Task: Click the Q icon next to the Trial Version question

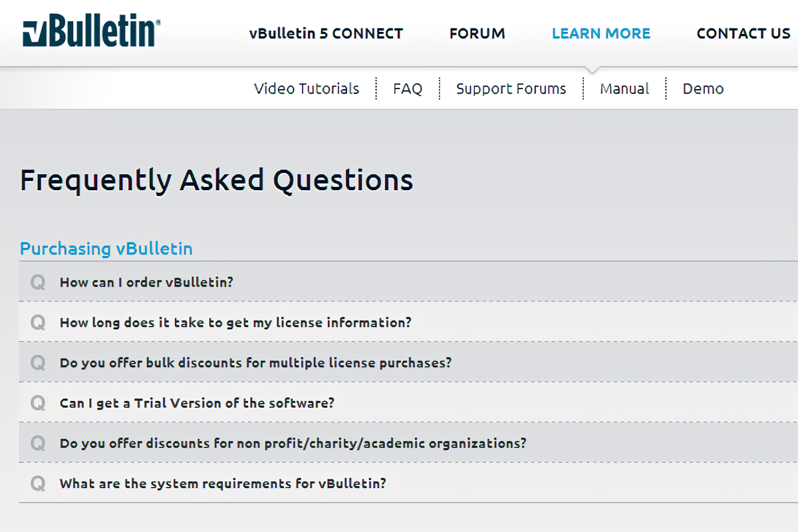Action: [x=38, y=404]
